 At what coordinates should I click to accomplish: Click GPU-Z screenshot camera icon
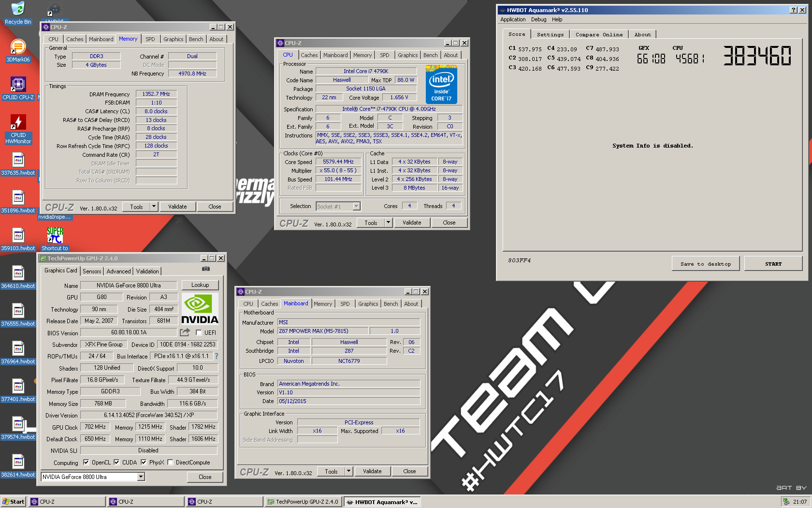point(206,269)
